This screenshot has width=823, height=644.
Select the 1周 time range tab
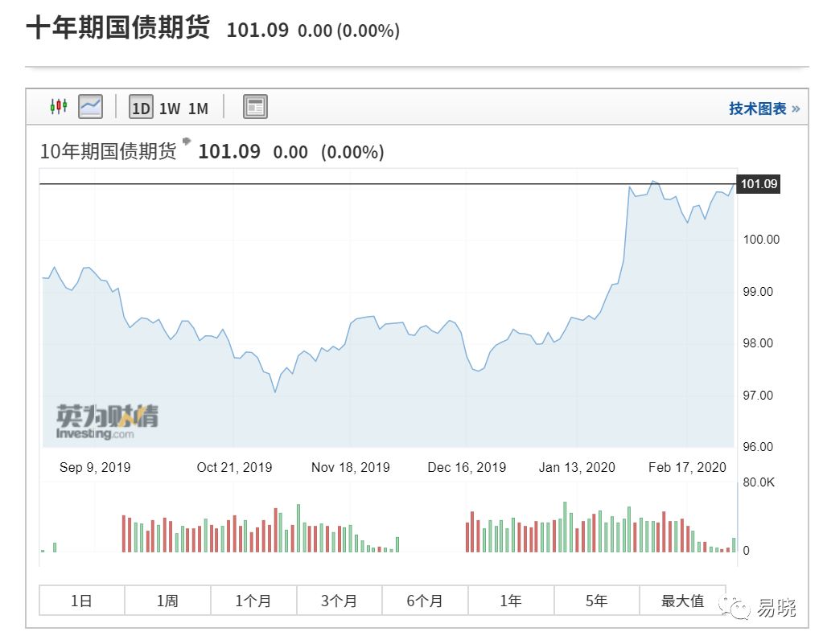[167, 601]
